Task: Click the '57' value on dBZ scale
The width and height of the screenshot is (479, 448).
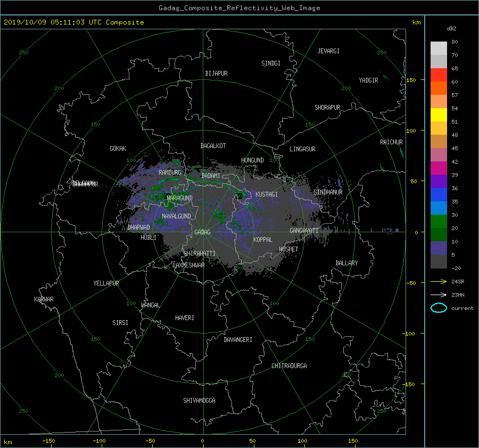Action: tap(455, 95)
